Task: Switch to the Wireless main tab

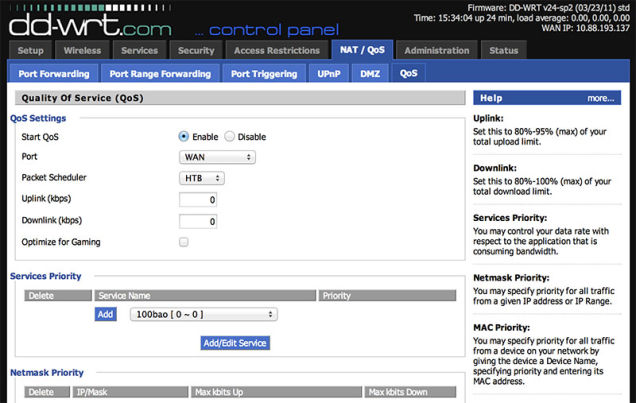Action: pos(82,50)
